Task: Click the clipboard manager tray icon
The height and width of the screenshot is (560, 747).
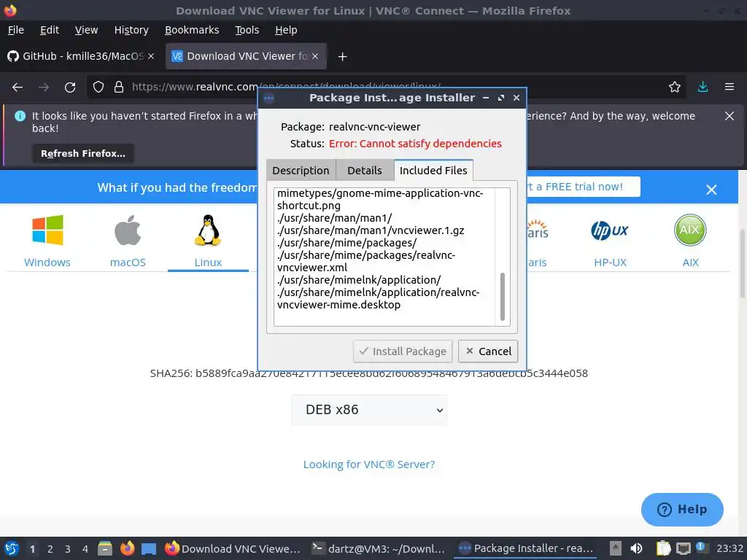Action: click(663, 548)
